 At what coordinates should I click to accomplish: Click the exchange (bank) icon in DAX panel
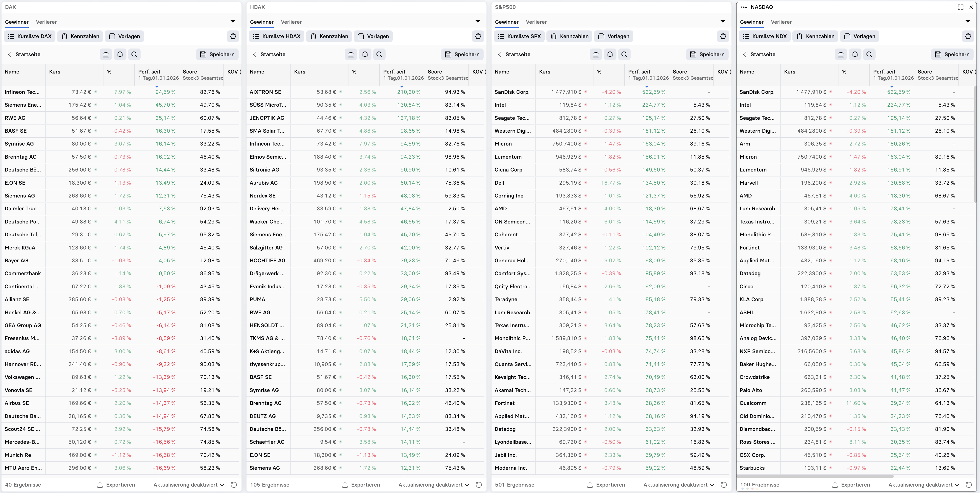point(106,54)
